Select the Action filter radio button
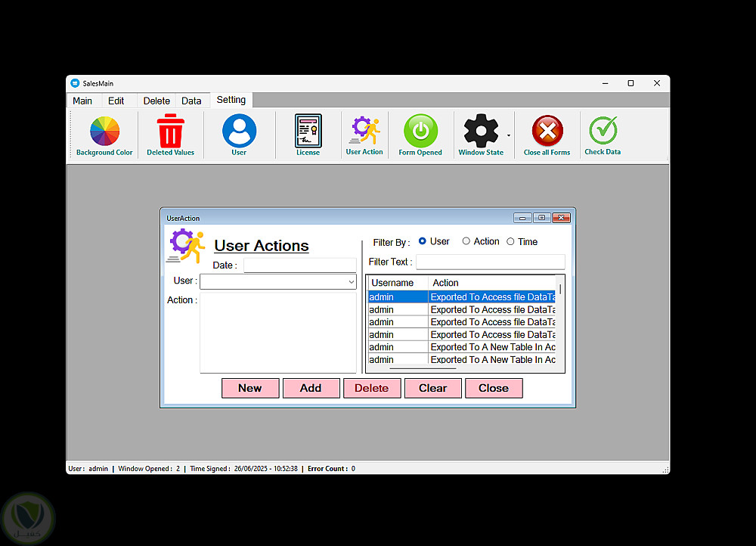 [466, 241]
